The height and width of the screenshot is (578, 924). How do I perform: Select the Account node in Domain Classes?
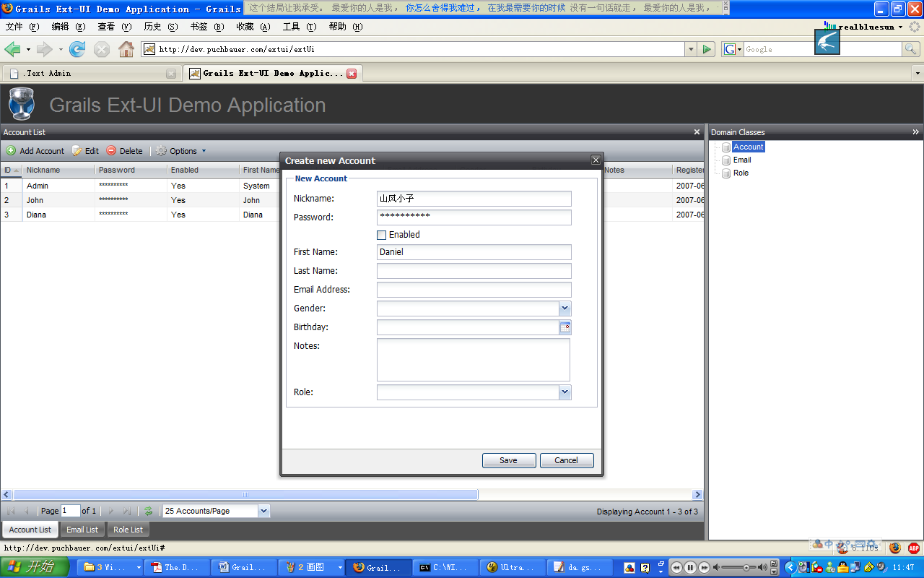coord(748,147)
